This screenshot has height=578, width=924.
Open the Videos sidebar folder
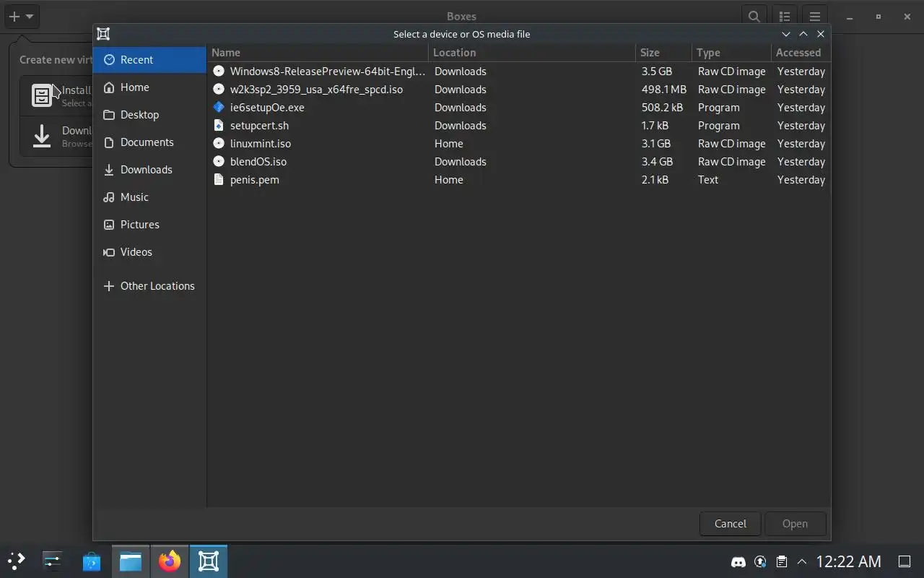149,252
